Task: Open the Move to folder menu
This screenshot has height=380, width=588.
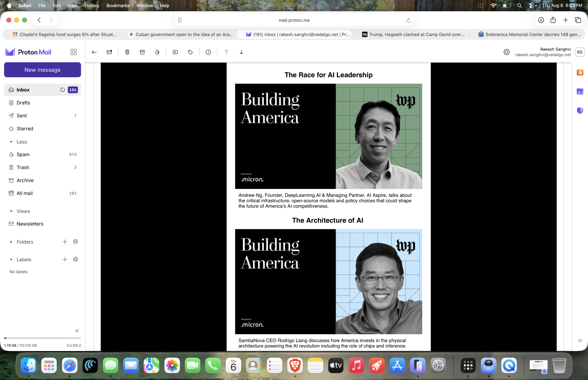Action: point(175,52)
